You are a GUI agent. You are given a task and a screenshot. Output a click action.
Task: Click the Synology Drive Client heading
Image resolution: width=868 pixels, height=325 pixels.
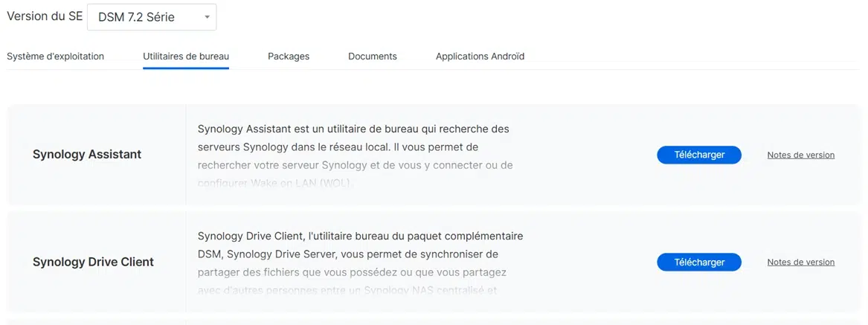(93, 263)
